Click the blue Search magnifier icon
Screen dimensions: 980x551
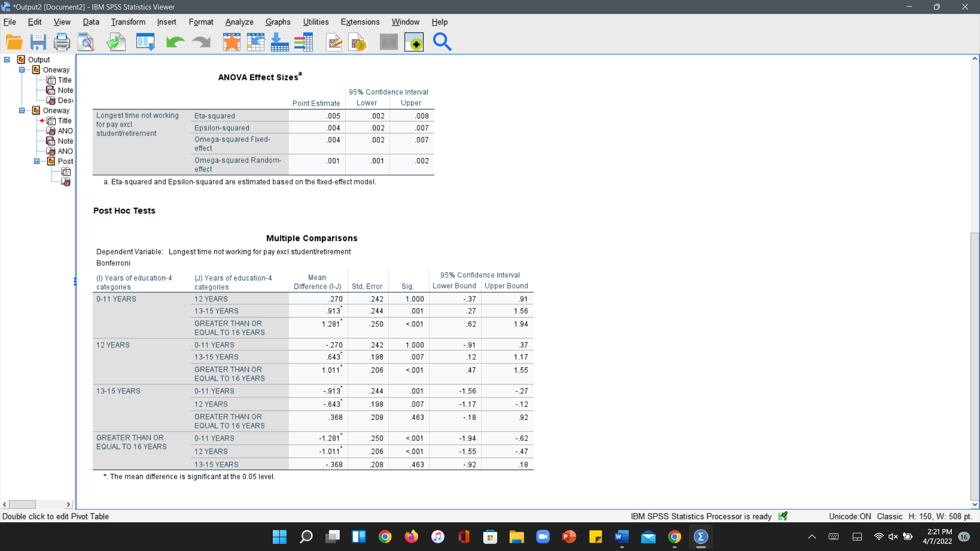tap(442, 42)
